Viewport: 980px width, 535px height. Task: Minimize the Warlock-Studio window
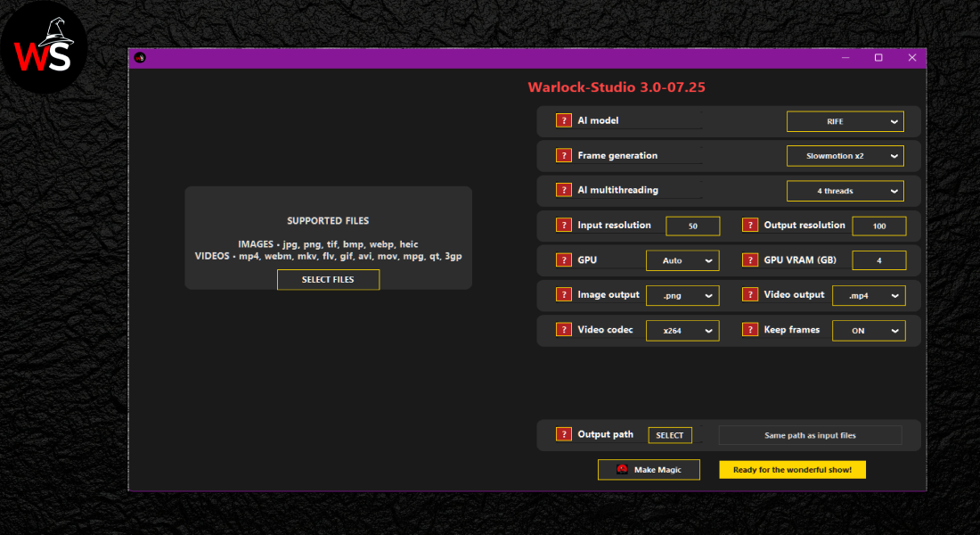click(845, 58)
